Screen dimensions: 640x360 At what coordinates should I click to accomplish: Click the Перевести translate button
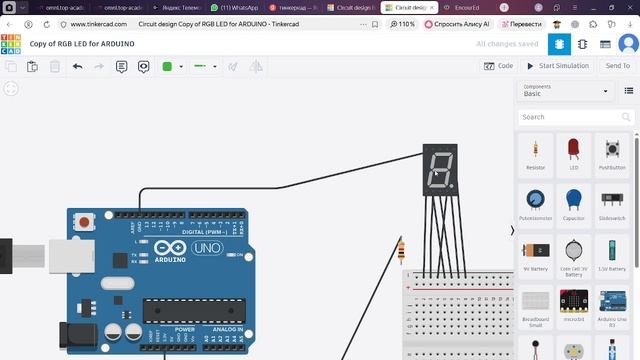pyautogui.click(x=522, y=24)
